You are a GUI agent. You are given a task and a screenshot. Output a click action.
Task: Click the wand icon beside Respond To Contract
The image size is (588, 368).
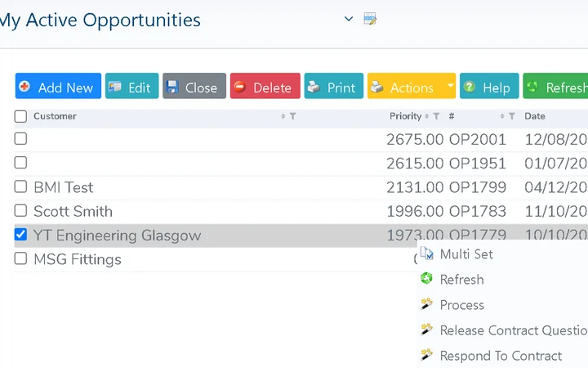(x=427, y=354)
